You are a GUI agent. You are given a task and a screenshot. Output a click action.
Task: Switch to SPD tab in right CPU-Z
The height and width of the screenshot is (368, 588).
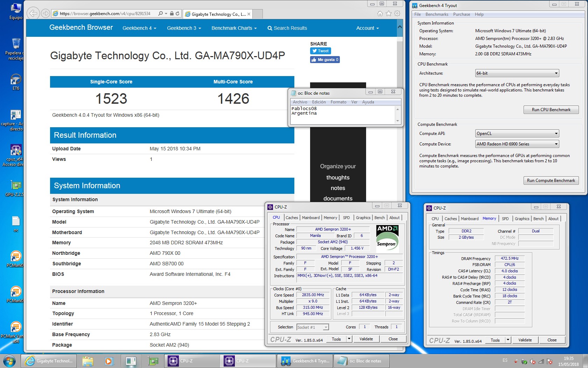click(x=505, y=219)
